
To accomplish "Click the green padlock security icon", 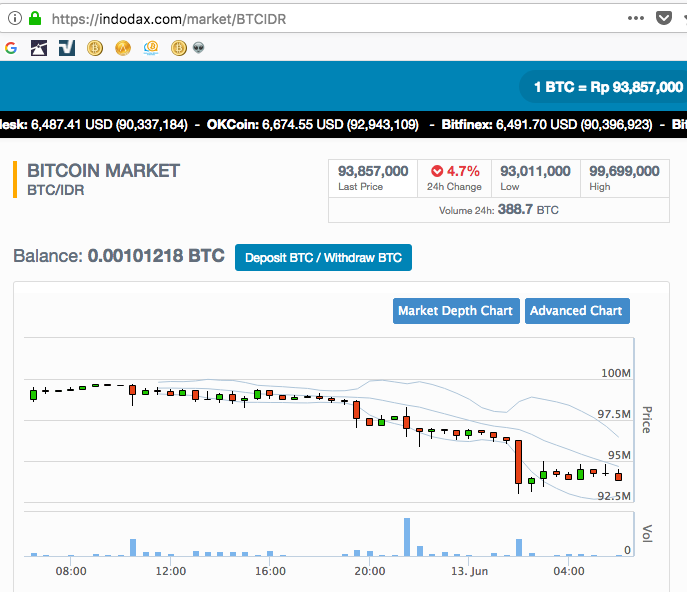I will click(35, 18).
